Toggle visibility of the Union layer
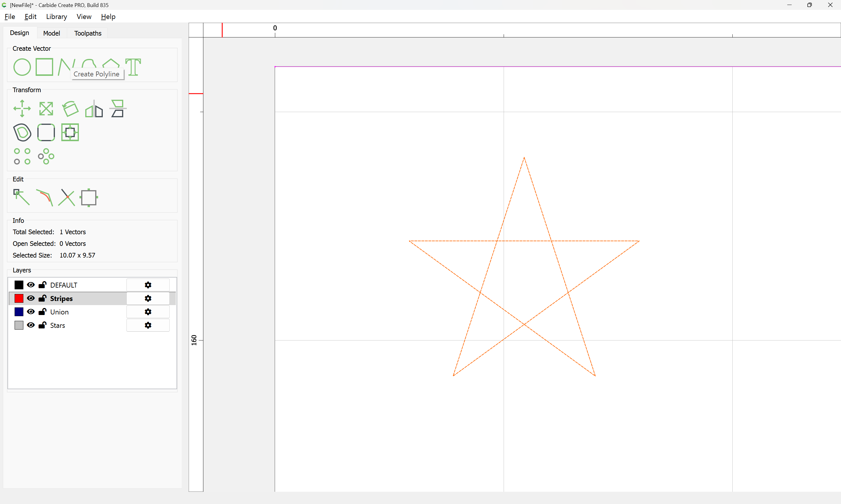The image size is (841, 504). click(x=31, y=311)
